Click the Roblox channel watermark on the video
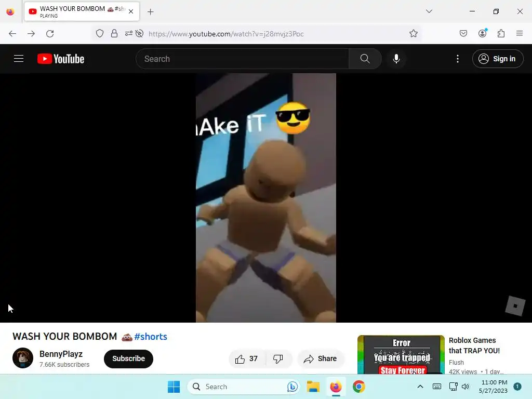The width and height of the screenshot is (532, 399). [515, 305]
